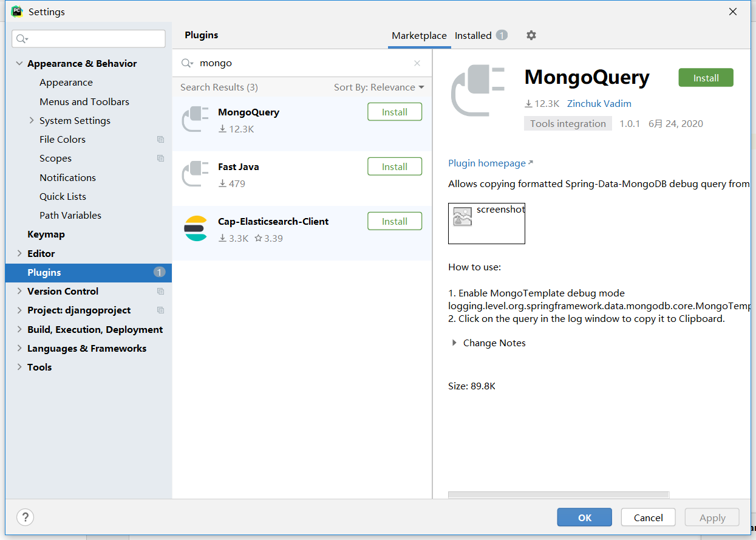Click the PyCharm icon in the title bar

pyautogui.click(x=17, y=12)
